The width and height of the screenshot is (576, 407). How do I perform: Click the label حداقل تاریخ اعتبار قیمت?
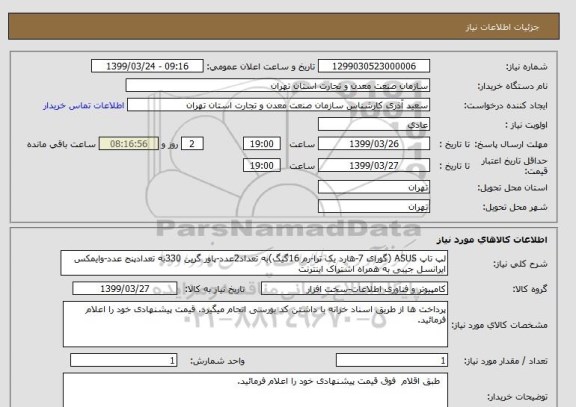tap(514, 166)
